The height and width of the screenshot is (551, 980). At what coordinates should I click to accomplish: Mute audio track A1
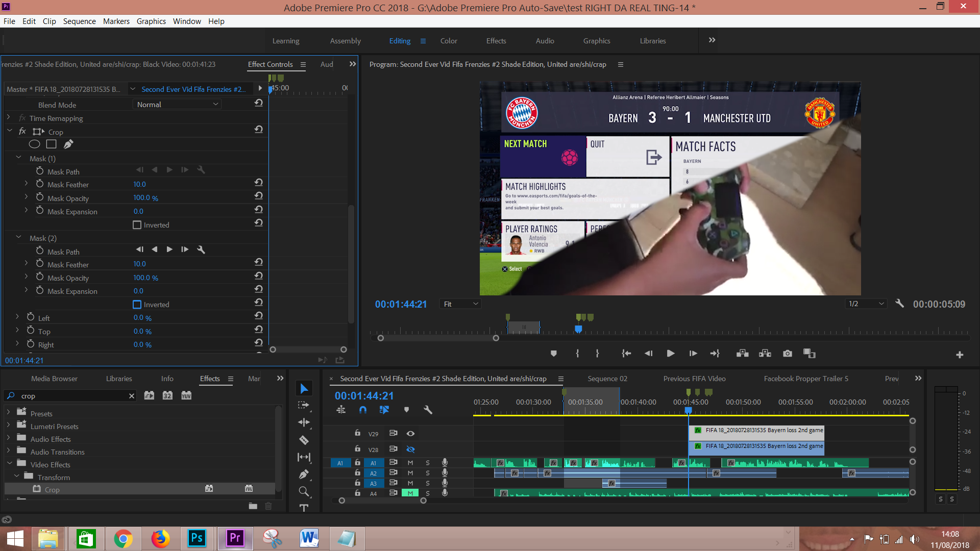coord(410,463)
